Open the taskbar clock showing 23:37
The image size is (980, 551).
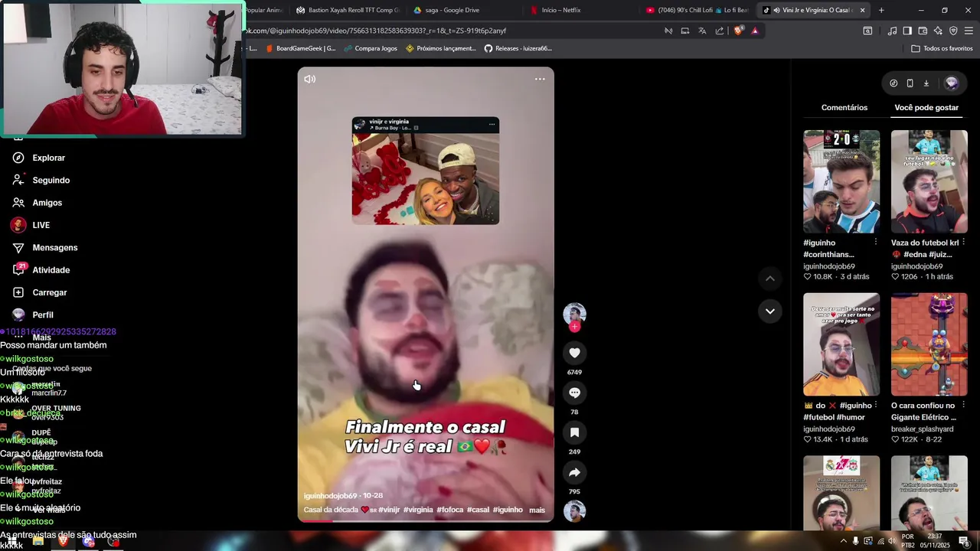(934, 541)
